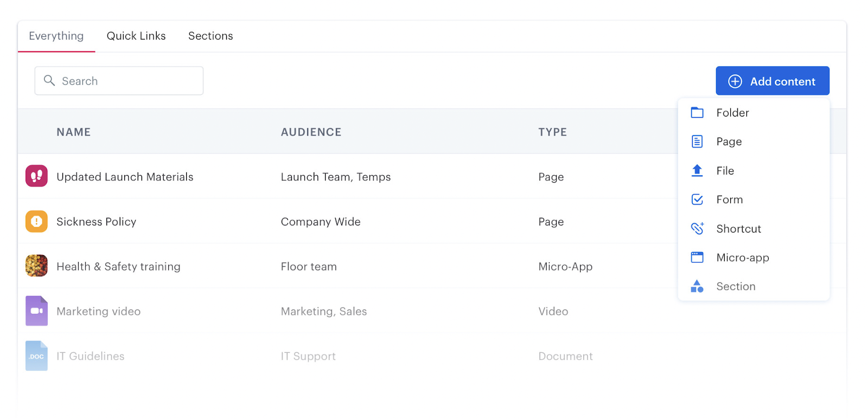Open the Updated Launch Materials page link

point(125,177)
